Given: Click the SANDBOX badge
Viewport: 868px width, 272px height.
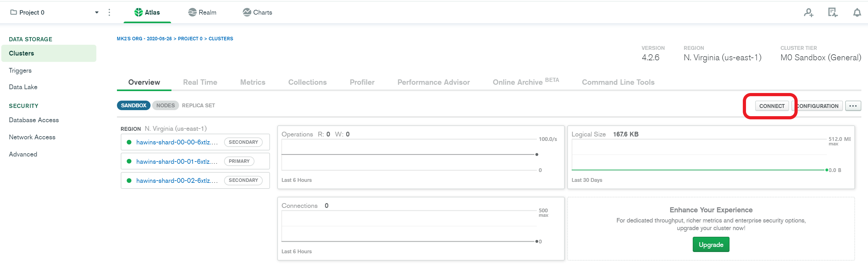Looking at the screenshot, I should point(133,106).
